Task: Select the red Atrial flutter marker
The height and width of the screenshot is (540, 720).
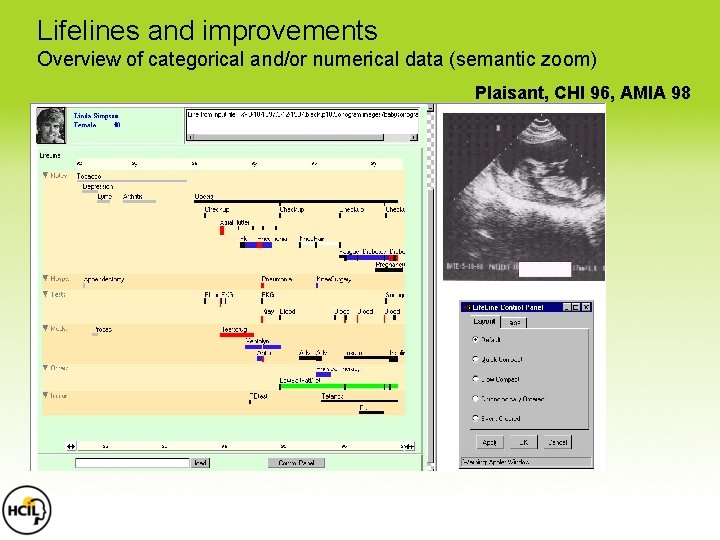Action: click(x=222, y=230)
